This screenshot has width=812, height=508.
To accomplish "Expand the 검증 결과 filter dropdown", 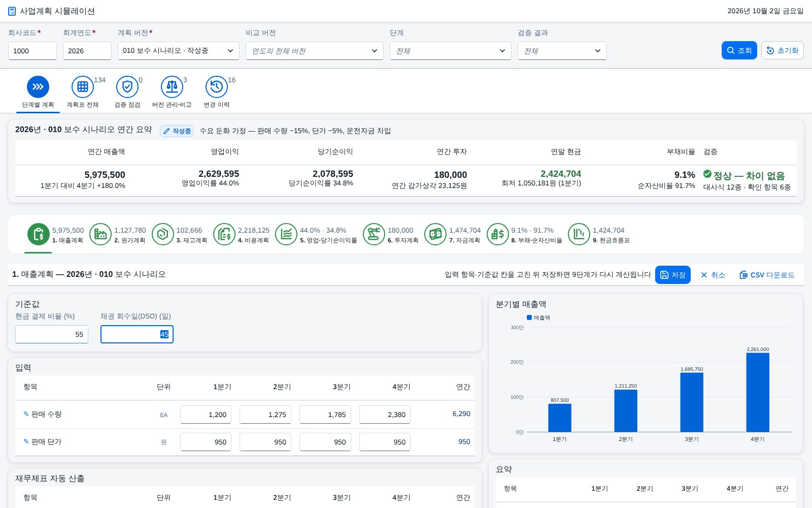I will click(x=562, y=51).
